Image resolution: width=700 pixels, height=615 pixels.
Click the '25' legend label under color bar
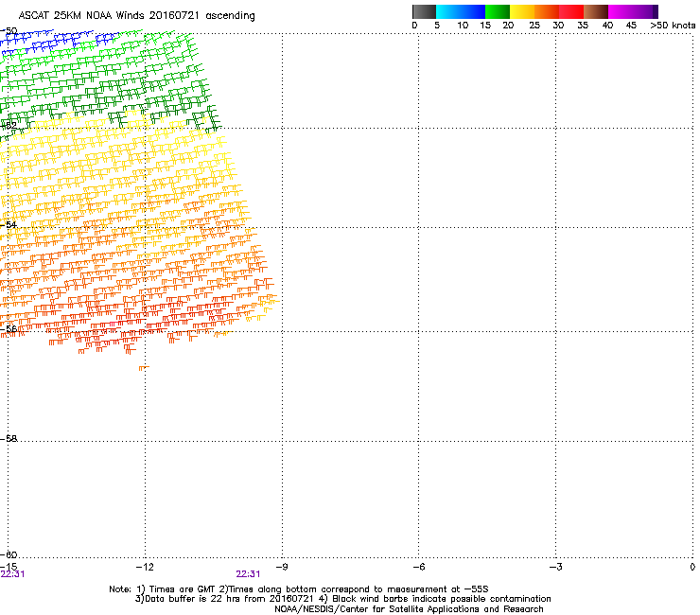point(534,26)
